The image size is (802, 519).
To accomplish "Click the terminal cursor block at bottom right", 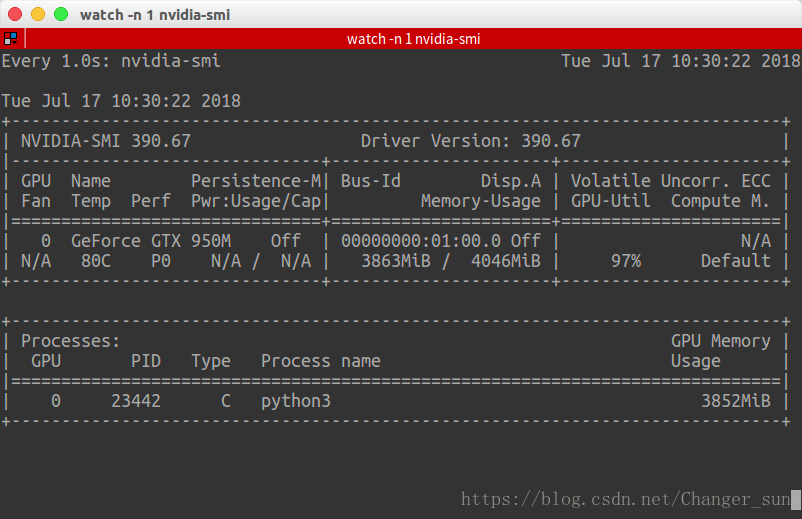I will coord(795,499).
